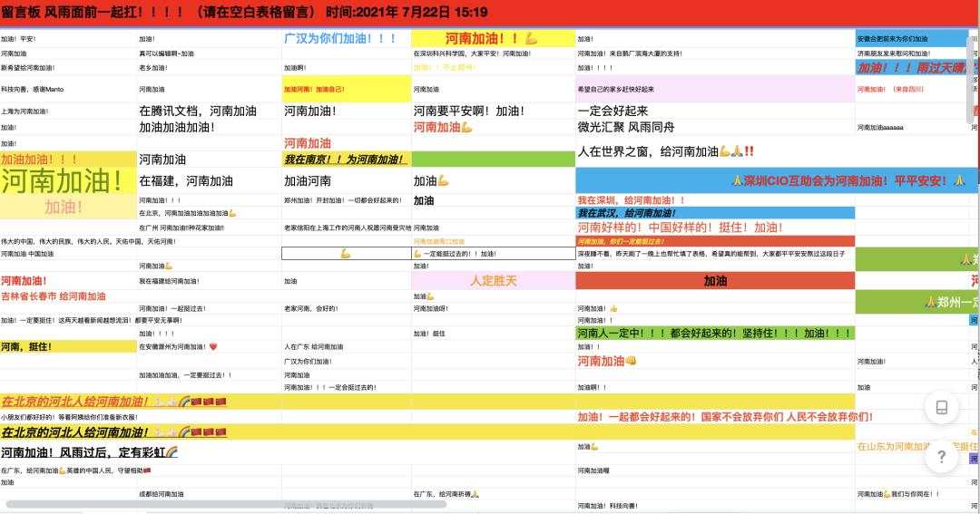The width and height of the screenshot is (980, 514).
Task: Select the cell 小朋友们都好好的!
Action: pyautogui.click(x=69, y=417)
